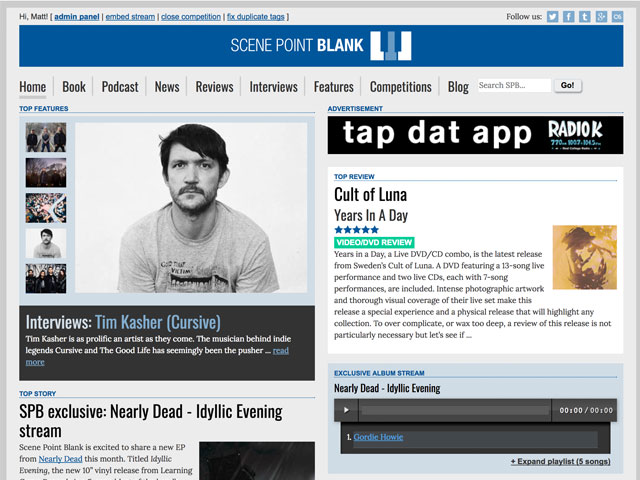
Task: Open the SPB exclusive Nearly Dead top story headline
Action: click(151, 421)
